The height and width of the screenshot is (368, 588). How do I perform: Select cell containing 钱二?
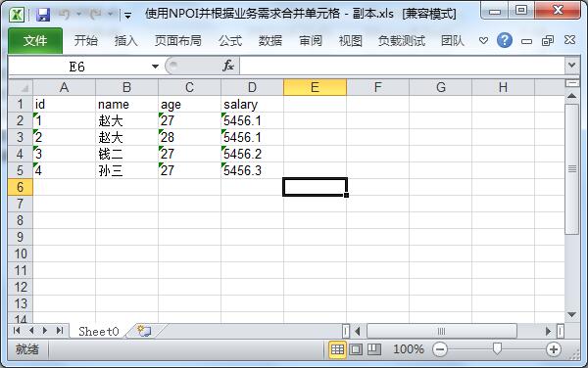[x=126, y=154]
